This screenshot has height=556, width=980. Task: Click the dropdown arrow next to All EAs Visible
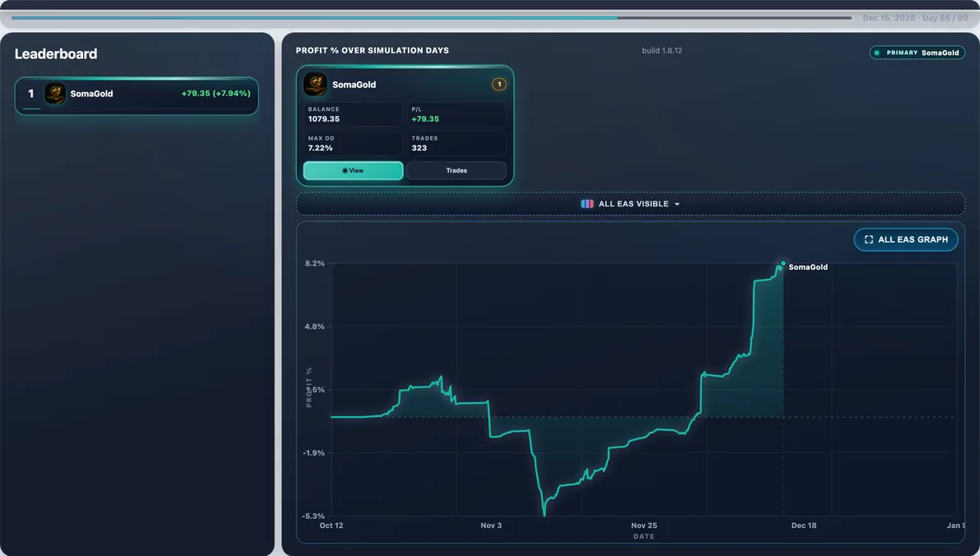[677, 205]
